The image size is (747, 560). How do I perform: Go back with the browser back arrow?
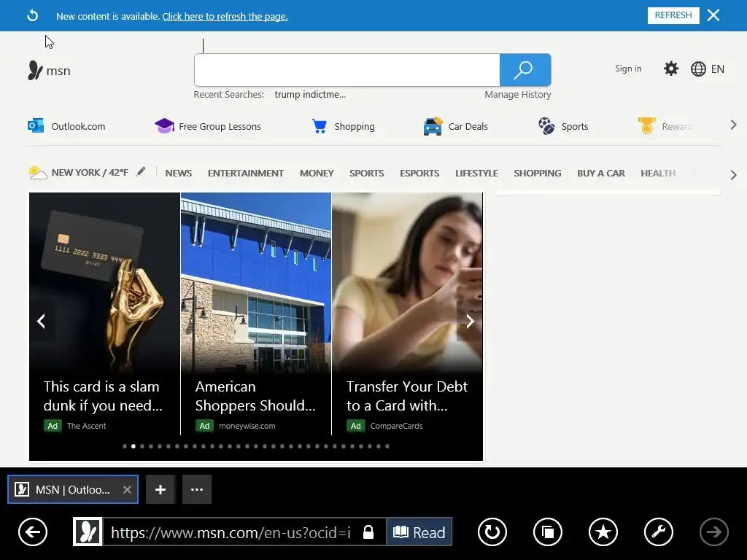click(x=33, y=532)
